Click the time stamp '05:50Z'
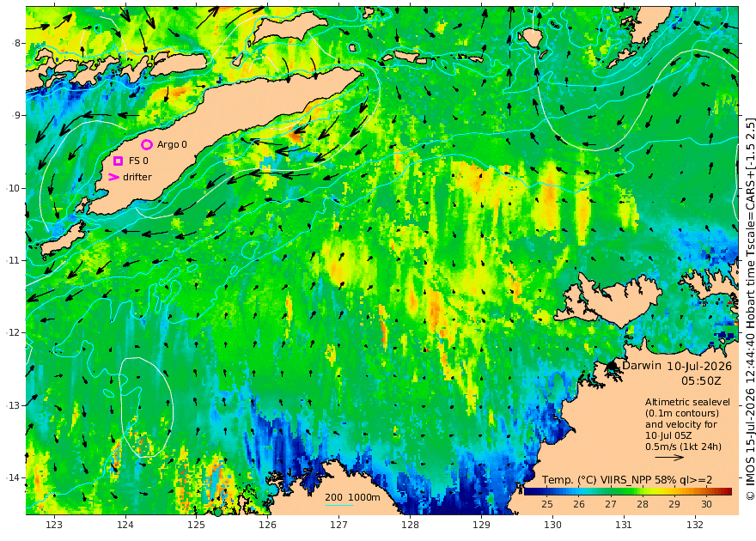Screen dimensions: 756x541 [x=701, y=381]
